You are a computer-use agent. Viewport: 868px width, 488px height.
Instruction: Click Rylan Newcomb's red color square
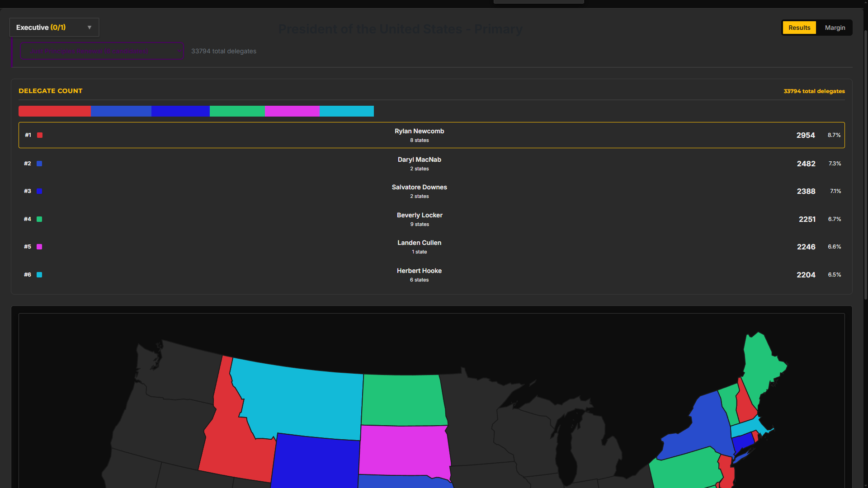(x=40, y=135)
